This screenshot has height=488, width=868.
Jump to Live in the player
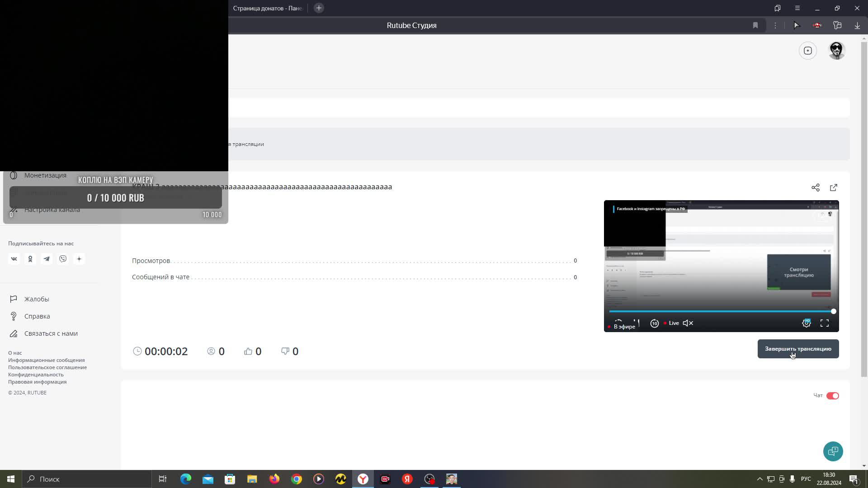coord(671,323)
